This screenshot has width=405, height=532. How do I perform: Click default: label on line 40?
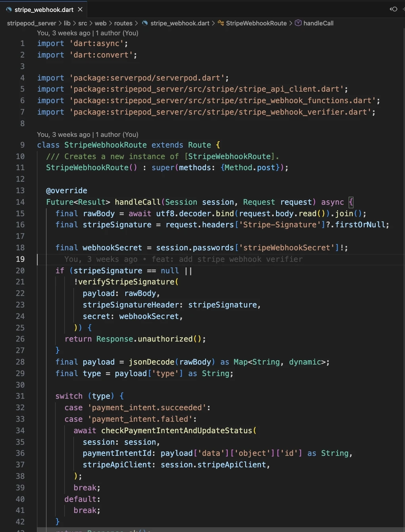83,499
